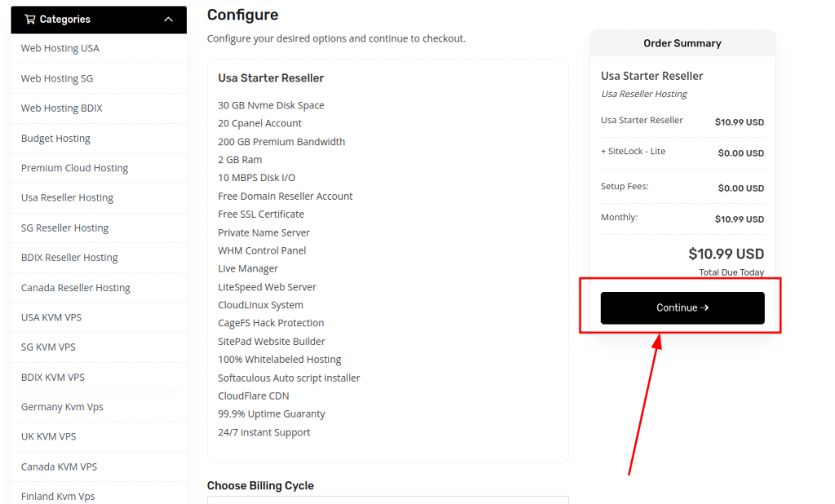Select UK KVM VPS category
The image size is (835, 504).
pyautogui.click(x=48, y=437)
